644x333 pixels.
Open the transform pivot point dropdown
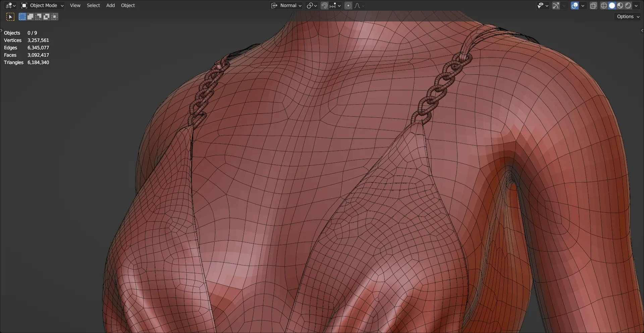click(x=312, y=5)
